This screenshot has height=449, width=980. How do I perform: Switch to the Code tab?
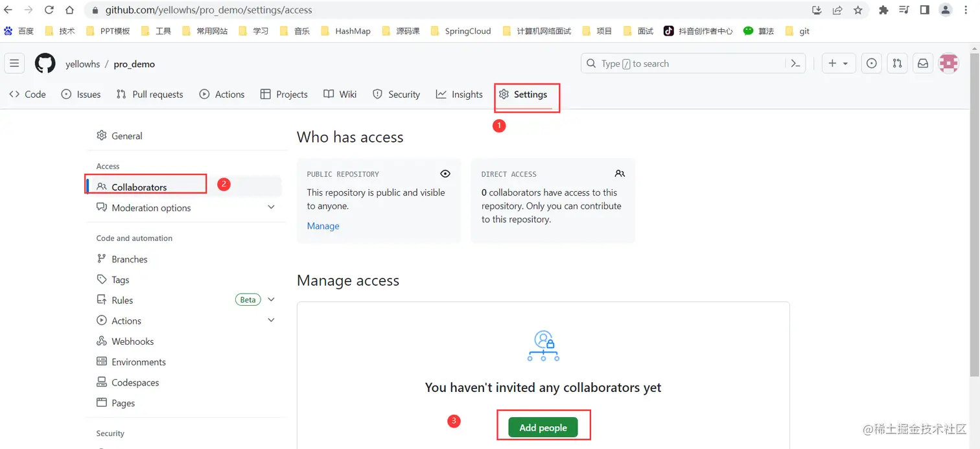pyautogui.click(x=28, y=94)
